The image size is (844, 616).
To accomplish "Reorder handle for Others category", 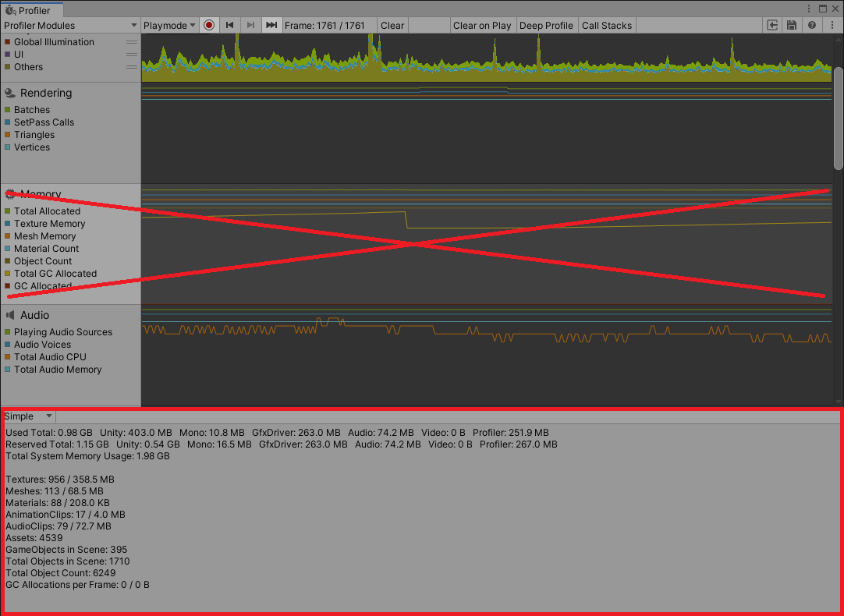I will (x=132, y=67).
